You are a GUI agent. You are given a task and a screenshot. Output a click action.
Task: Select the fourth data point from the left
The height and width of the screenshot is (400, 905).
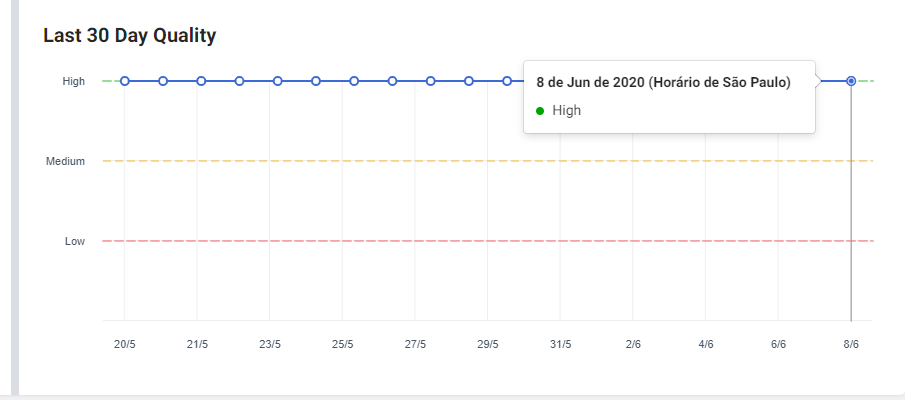coord(240,81)
